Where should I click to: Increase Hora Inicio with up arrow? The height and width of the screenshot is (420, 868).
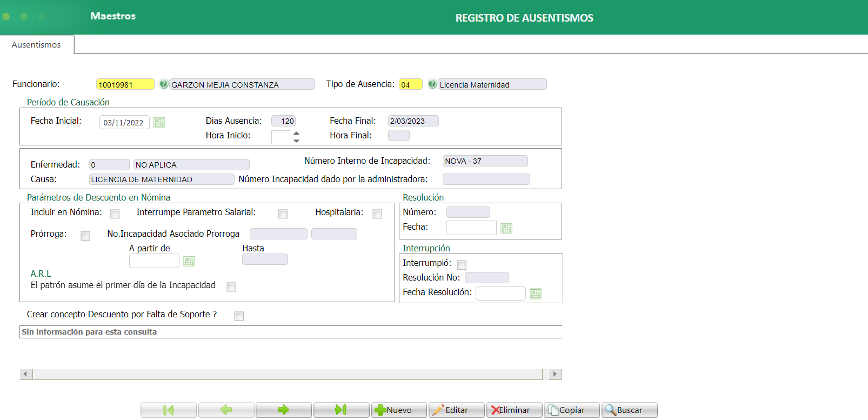(296, 132)
